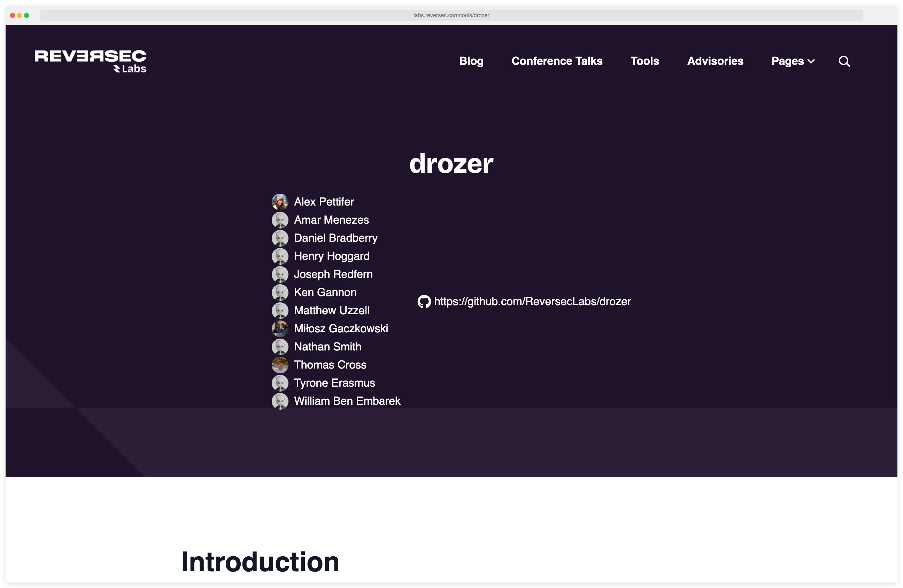Open the Conference Talks page

557,61
